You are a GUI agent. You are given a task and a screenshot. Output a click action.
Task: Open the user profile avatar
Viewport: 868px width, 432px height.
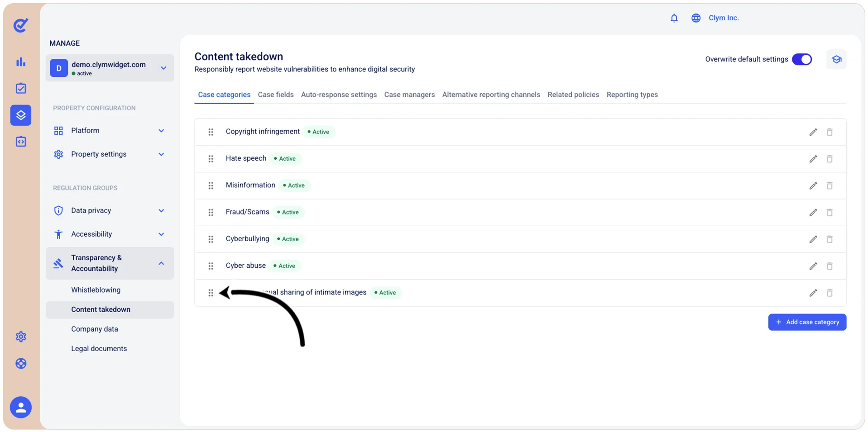coord(21,407)
